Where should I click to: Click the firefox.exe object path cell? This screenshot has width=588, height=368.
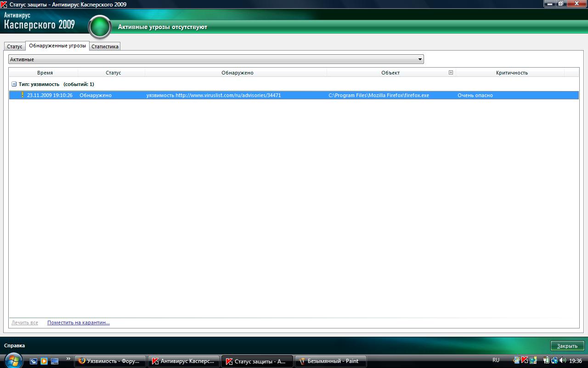click(379, 95)
